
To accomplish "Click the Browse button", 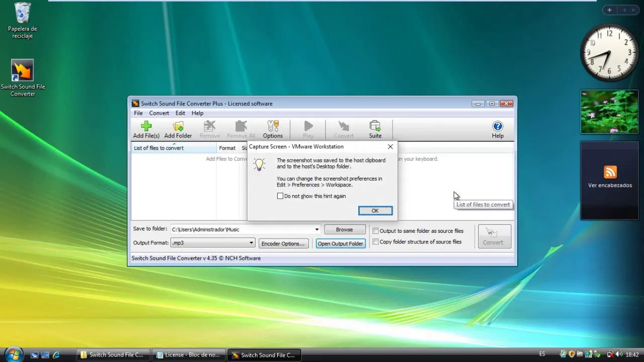I will coord(345,229).
